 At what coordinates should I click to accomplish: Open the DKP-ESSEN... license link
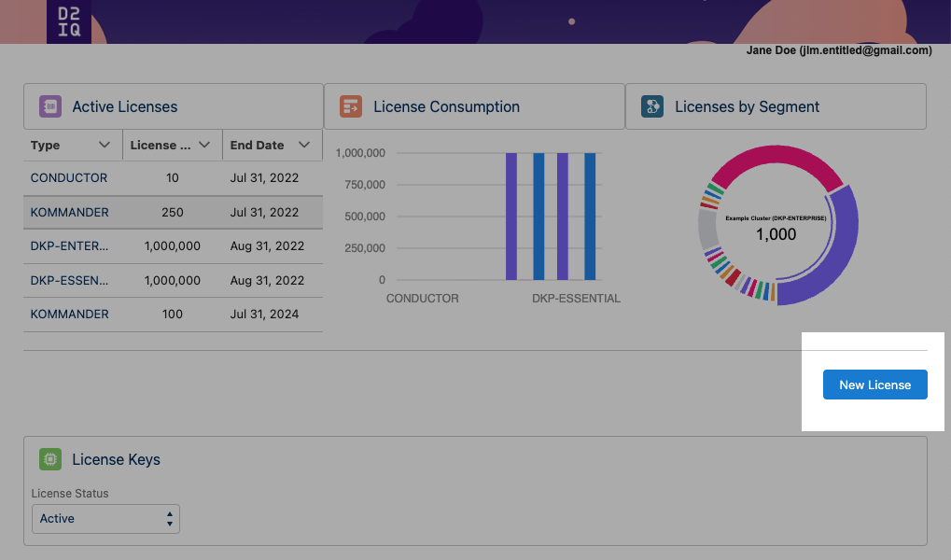click(69, 280)
